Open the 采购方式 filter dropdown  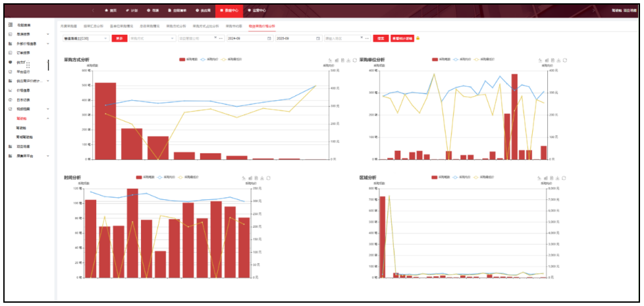point(152,38)
